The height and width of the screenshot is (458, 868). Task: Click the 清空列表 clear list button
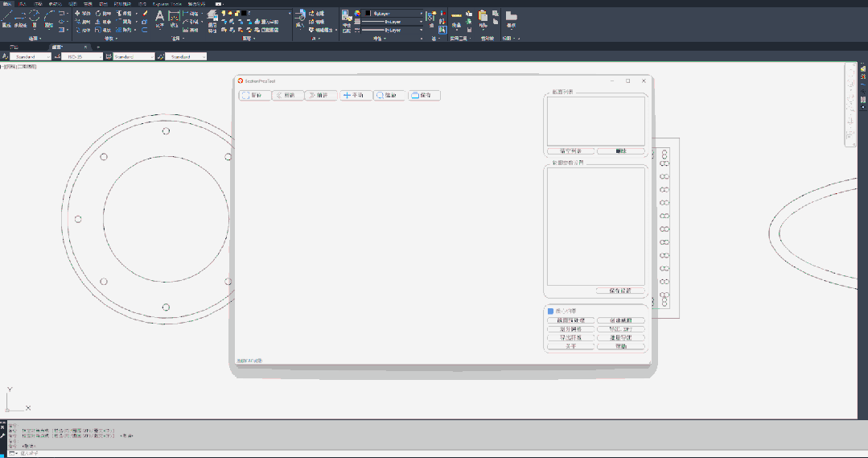[570, 151]
